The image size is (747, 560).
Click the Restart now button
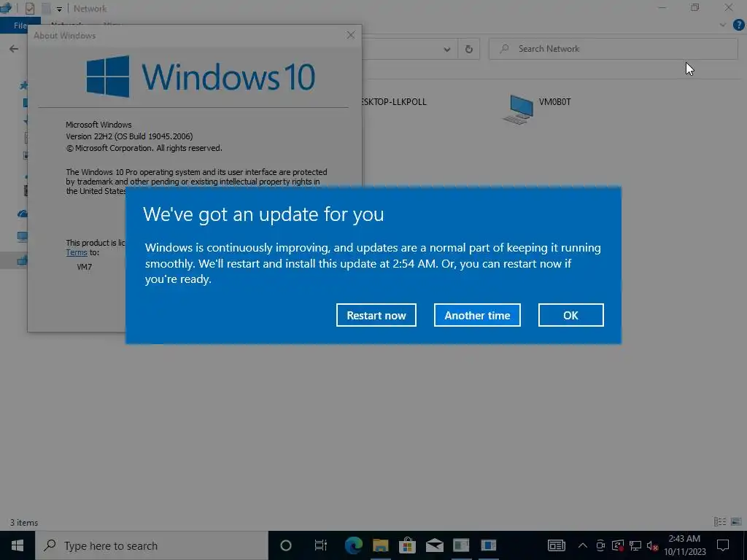[x=376, y=315]
